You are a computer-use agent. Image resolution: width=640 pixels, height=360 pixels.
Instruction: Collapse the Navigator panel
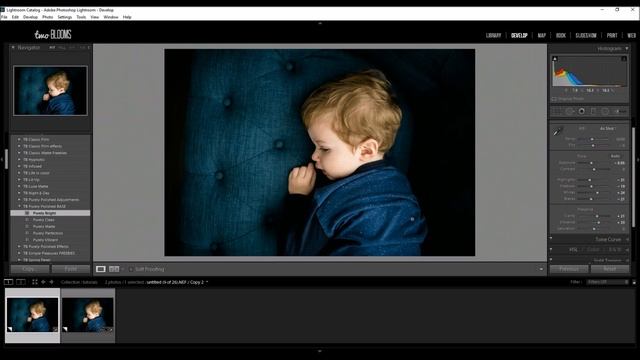click(13, 48)
